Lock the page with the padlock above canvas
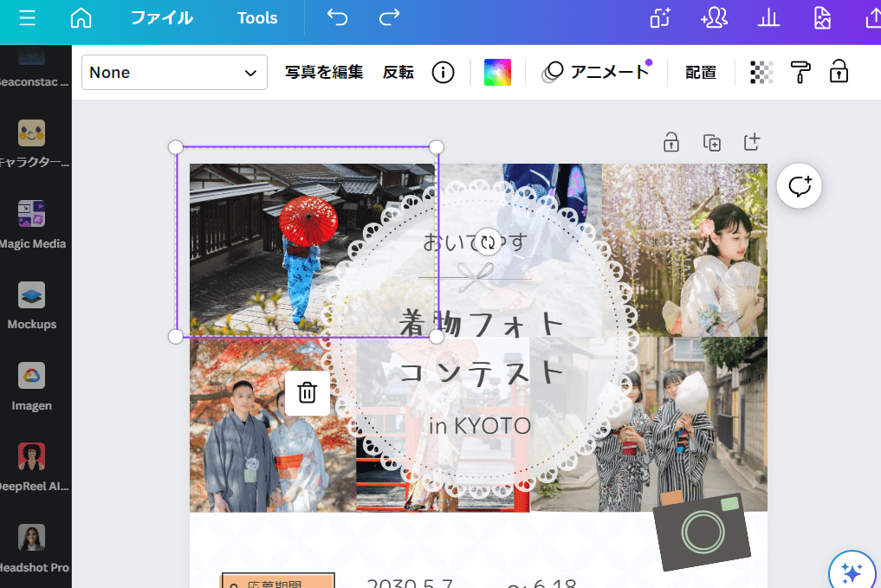 671,142
